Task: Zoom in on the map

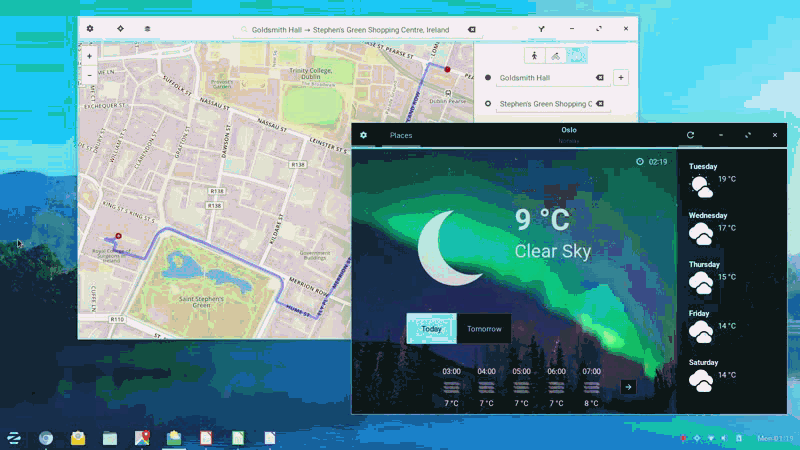Action: (89, 56)
